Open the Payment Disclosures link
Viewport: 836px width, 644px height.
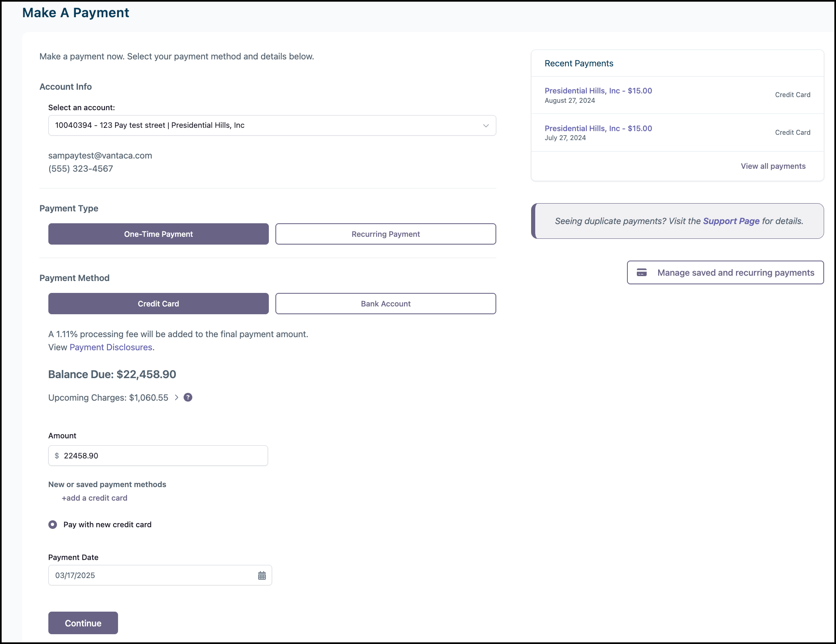coord(111,347)
